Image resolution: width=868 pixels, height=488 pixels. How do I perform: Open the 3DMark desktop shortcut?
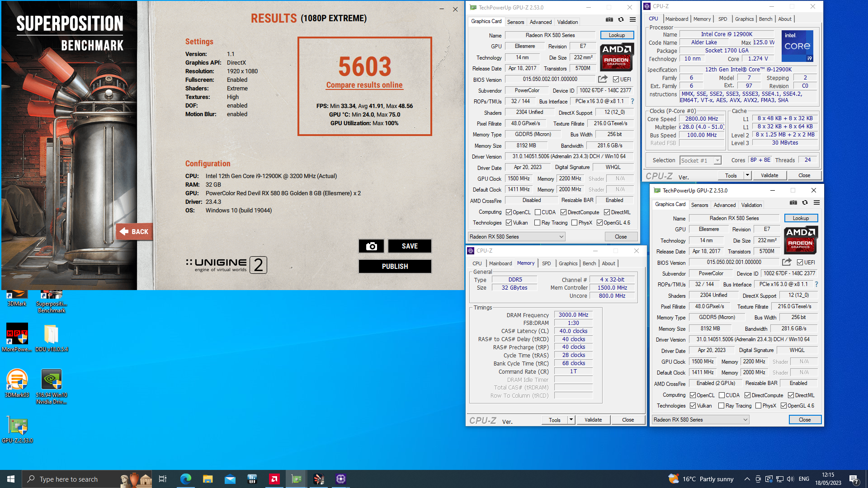[17, 298]
